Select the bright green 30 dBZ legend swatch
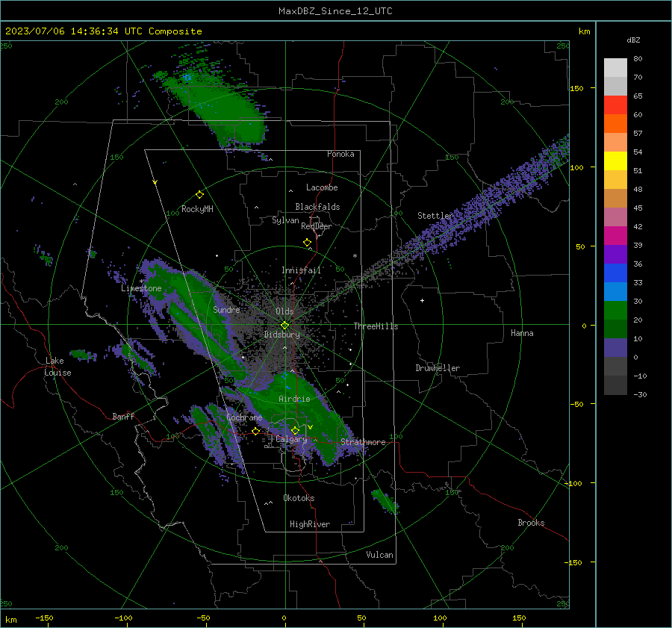The height and width of the screenshot is (628, 672). pyautogui.click(x=615, y=310)
